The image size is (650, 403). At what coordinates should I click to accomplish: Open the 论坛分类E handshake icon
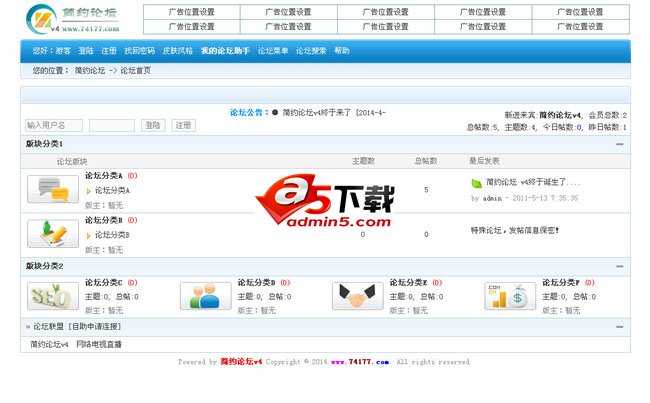pyautogui.click(x=358, y=296)
